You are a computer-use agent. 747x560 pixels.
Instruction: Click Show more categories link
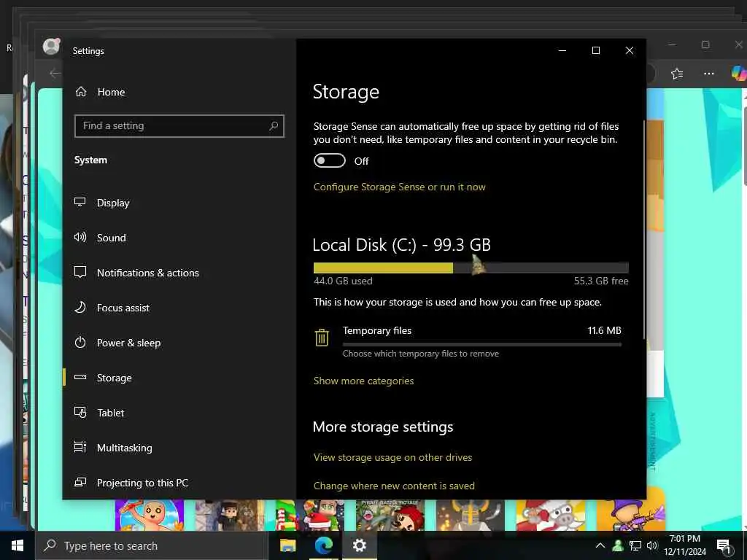[x=363, y=381]
